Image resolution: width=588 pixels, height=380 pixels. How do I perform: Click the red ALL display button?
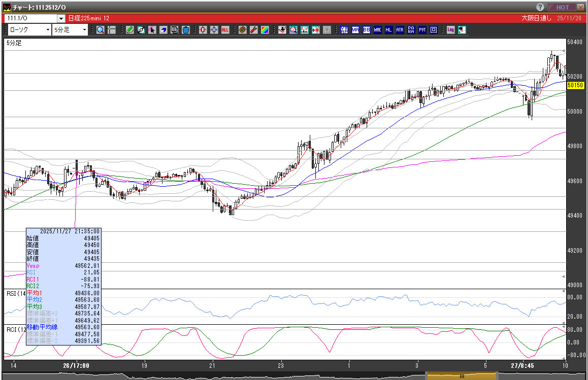coord(225,30)
